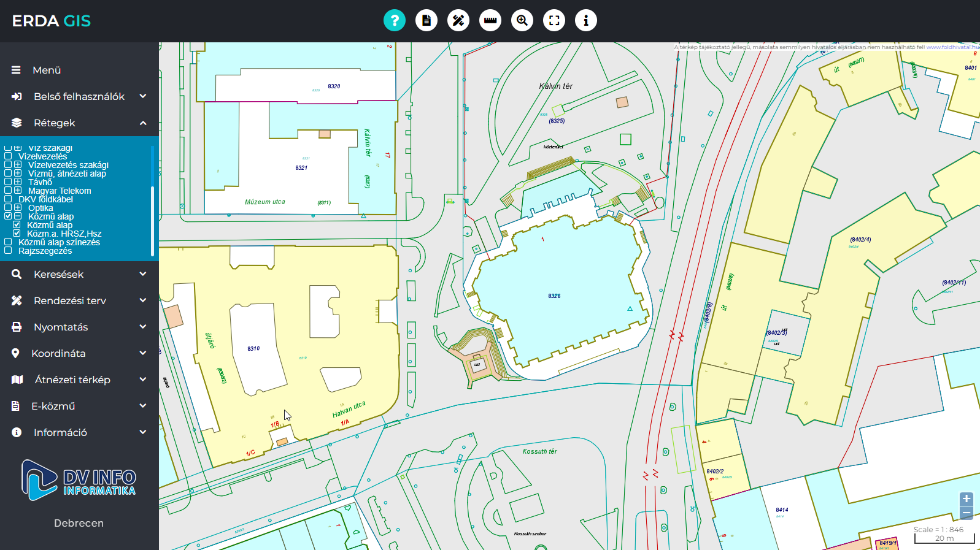Image resolution: width=980 pixels, height=550 pixels.
Task: Click the tools icon beside Rendezési terv
Action: [x=17, y=300]
